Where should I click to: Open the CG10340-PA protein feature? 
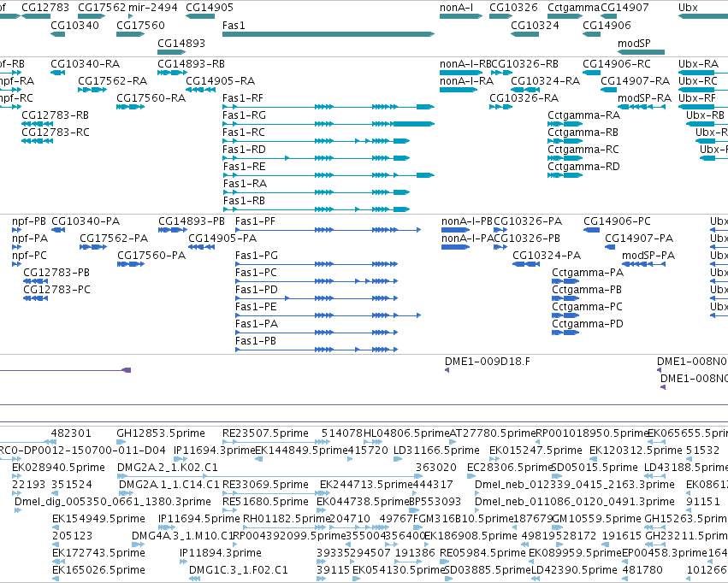[x=58, y=230]
